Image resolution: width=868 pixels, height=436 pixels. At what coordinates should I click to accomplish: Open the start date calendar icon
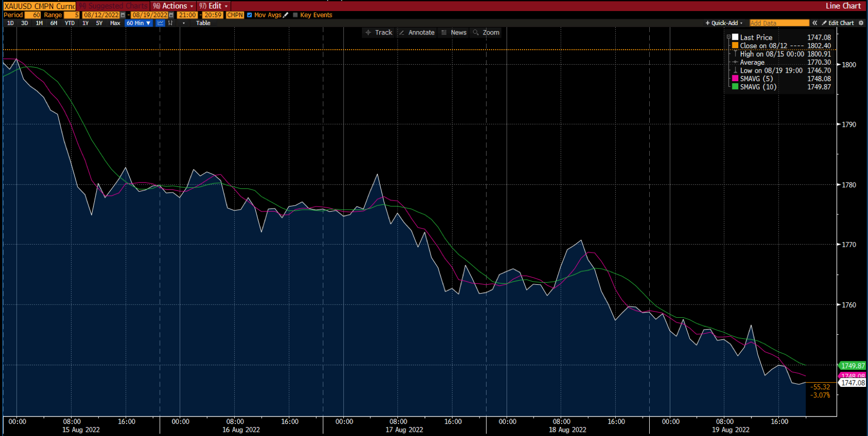123,15
